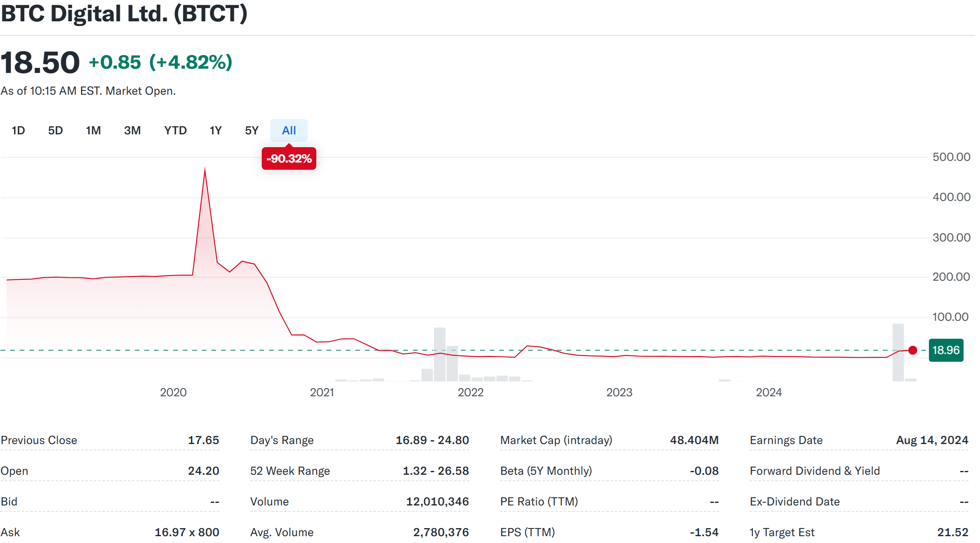Click the 1.32 - 26.58 range value
980x543 pixels.
point(436,471)
